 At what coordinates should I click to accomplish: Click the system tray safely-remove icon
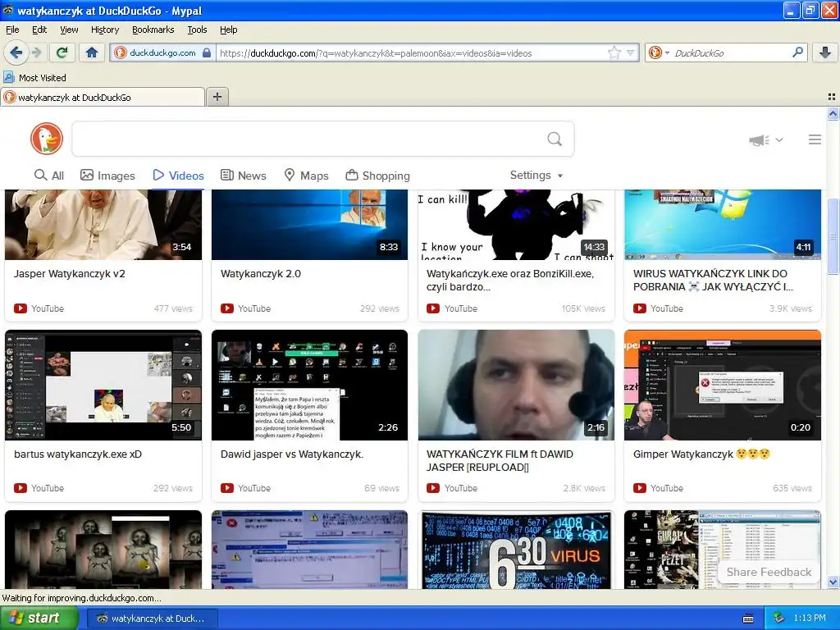click(779, 618)
